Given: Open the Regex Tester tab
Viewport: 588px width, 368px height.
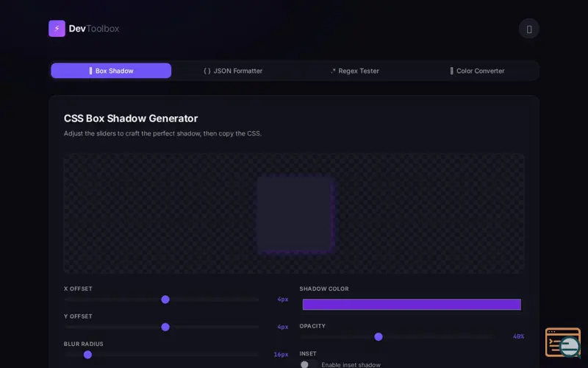Looking at the screenshot, I should coord(355,71).
